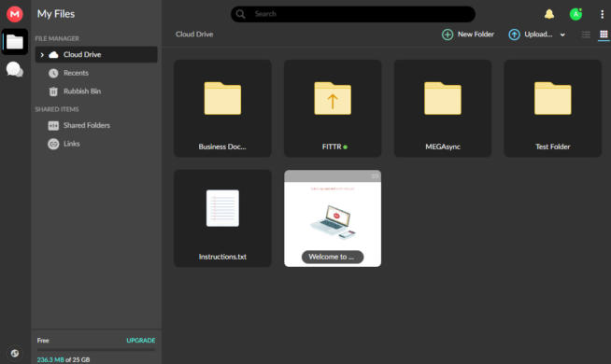Click the 236.3 MB of 25 GB text
Image resolution: width=611 pixels, height=364 pixels.
[64, 359]
